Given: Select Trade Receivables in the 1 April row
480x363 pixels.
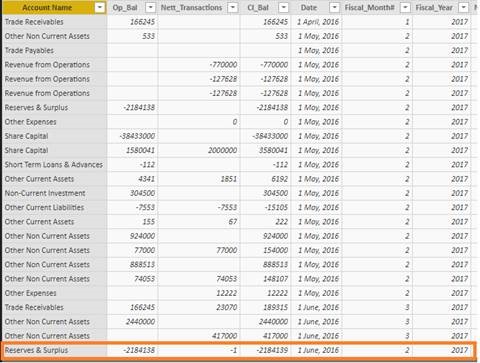Looking at the screenshot, I should (x=55, y=22).
